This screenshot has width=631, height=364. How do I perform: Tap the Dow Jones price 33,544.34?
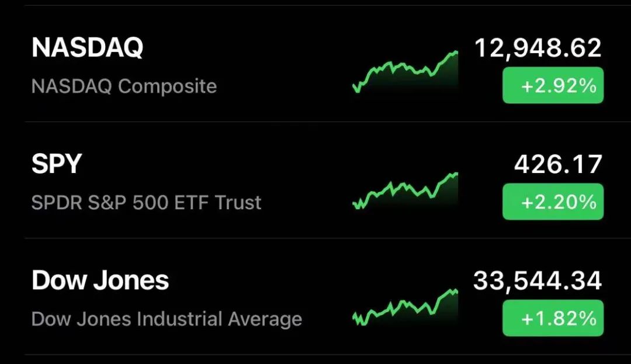click(x=538, y=281)
